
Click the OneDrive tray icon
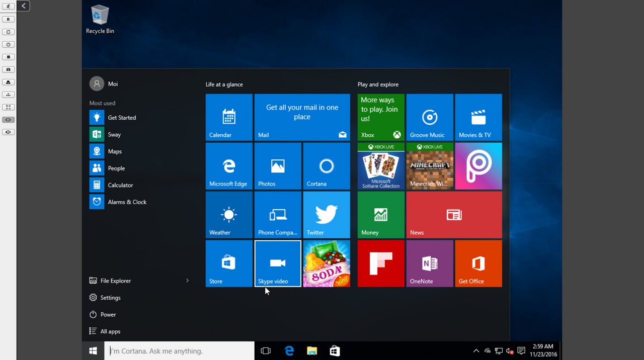click(488, 351)
